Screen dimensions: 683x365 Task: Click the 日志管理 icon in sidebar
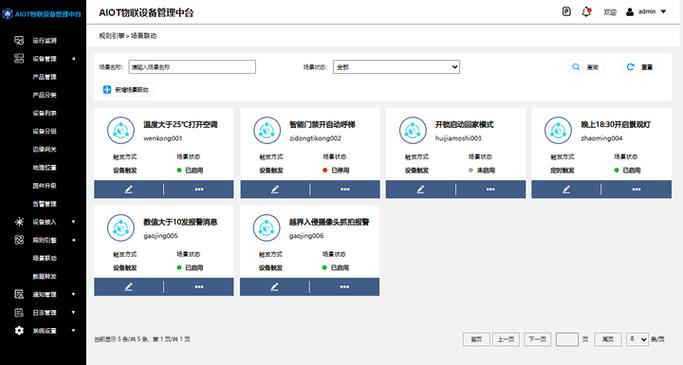pos(19,313)
